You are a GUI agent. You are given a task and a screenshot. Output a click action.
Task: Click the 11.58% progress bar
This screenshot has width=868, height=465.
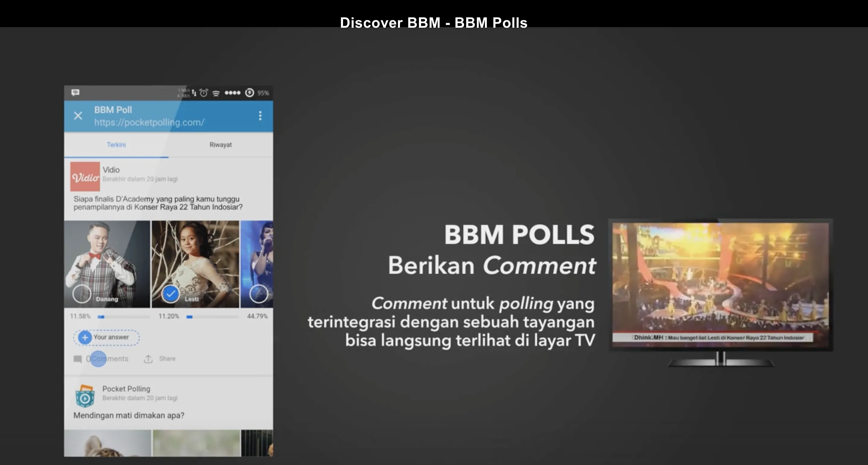124,317
